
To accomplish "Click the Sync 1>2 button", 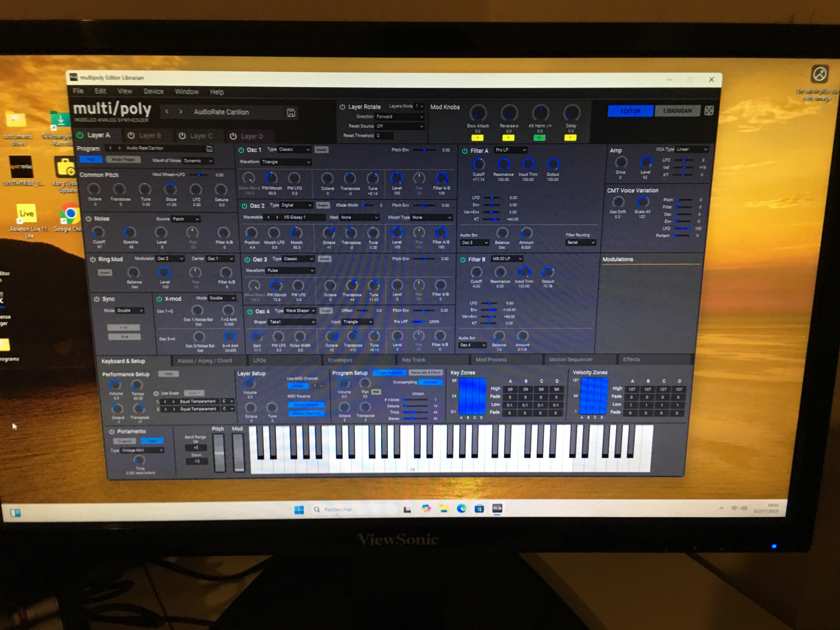I will (124, 327).
